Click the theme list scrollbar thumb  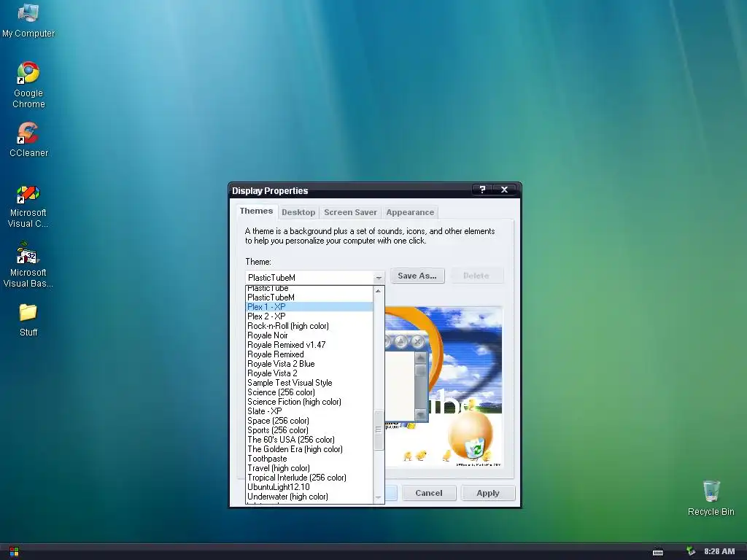[379, 430]
